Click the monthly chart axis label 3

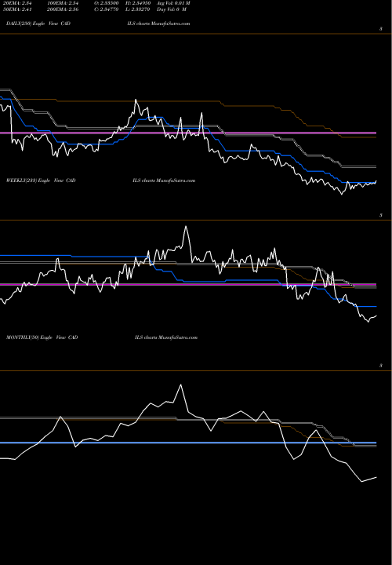[381, 366]
